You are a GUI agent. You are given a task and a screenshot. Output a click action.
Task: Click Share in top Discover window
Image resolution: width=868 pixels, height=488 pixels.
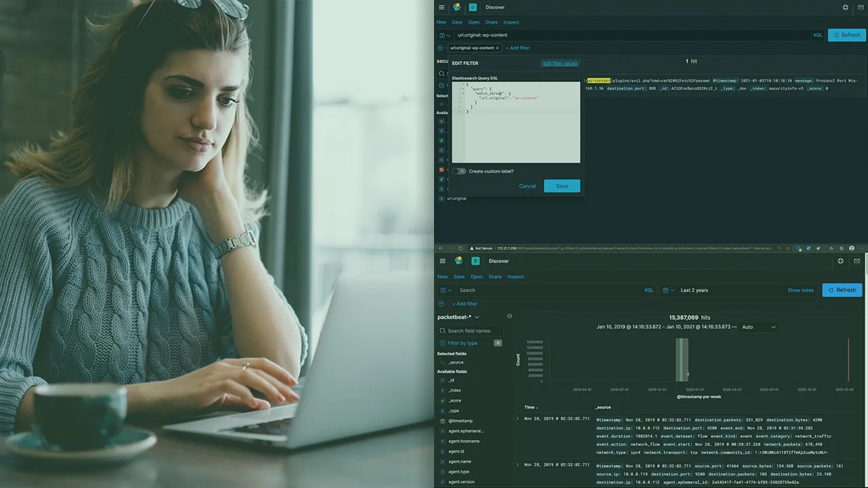click(x=492, y=22)
